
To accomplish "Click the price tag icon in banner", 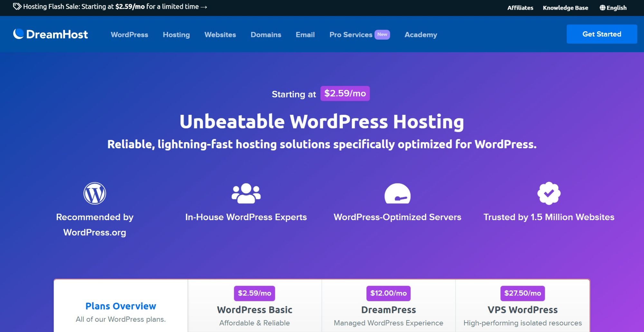I will coord(17,7).
